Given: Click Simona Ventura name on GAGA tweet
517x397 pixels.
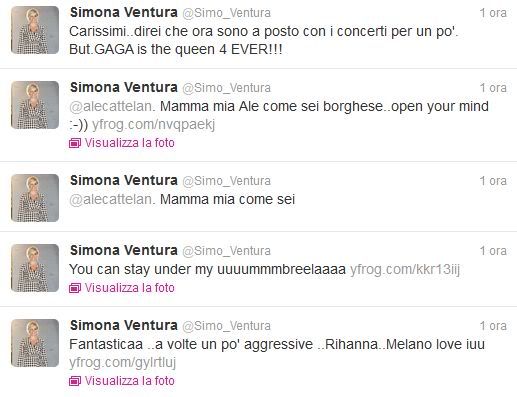Looking at the screenshot, I should tap(124, 12).
